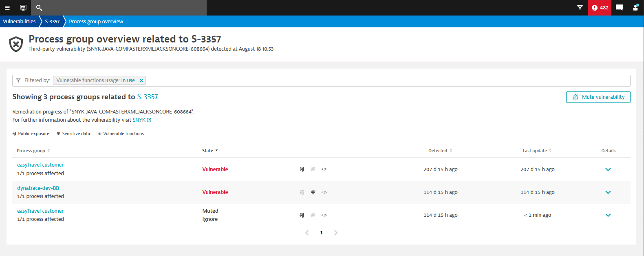Screen dimensions: 644x256
Task: Click vulnerable functions icon in dynatrace-dev-BB row
Action: point(324,192)
